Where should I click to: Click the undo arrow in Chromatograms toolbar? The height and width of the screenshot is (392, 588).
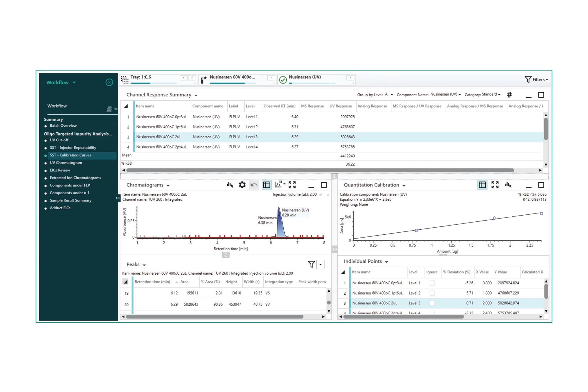tap(254, 185)
